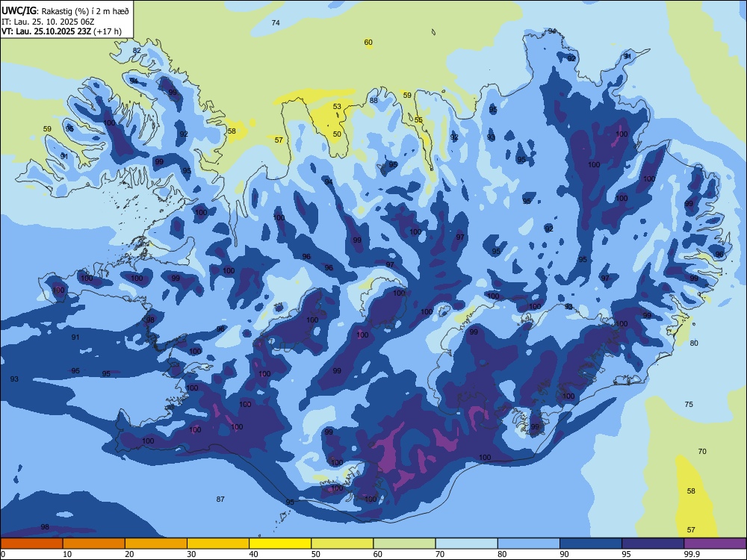747x560 pixels.
Task: Pick the 30–40 golden legend swatch
Action: click(x=218, y=544)
